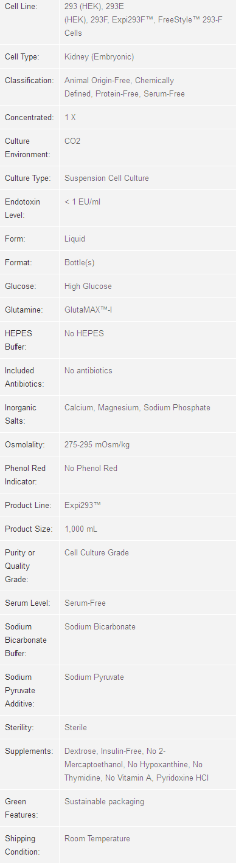
Task: Select the 1,000 mL product size
Action: pyautogui.click(x=81, y=529)
